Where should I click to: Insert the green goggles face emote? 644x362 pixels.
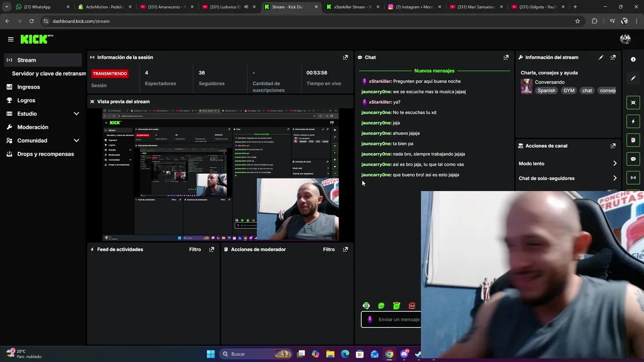pyautogui.click(x=366, y=306)
